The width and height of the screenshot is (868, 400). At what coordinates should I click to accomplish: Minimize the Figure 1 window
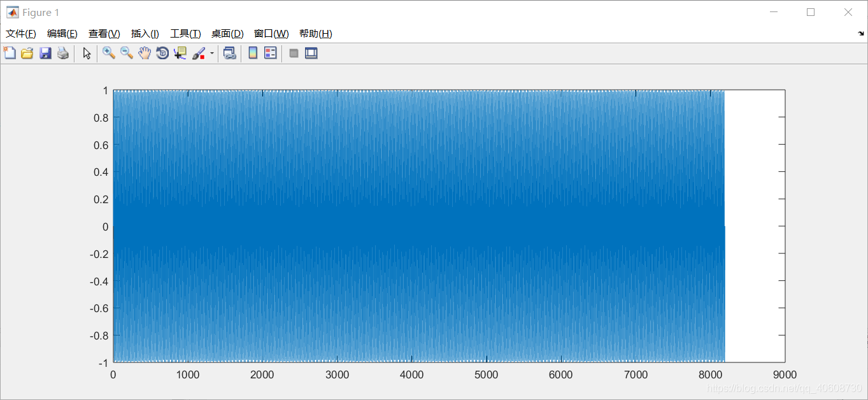coord(774,12)
